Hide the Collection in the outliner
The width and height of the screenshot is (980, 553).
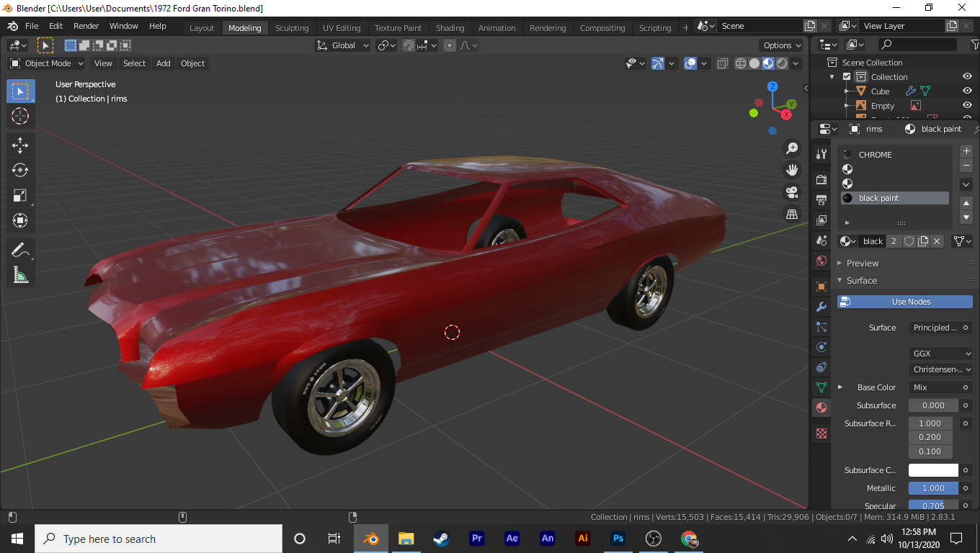pyautogui.click(x=967, y=77)
